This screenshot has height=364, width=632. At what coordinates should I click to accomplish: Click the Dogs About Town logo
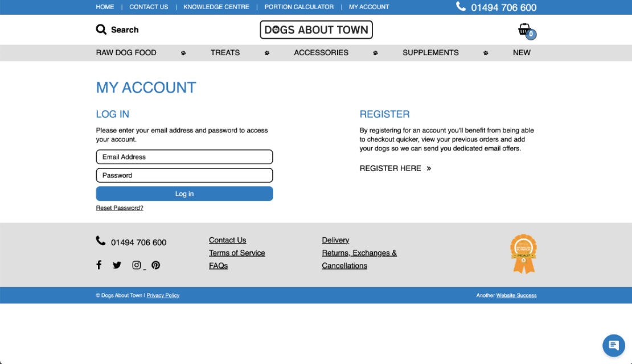(316, 30)
